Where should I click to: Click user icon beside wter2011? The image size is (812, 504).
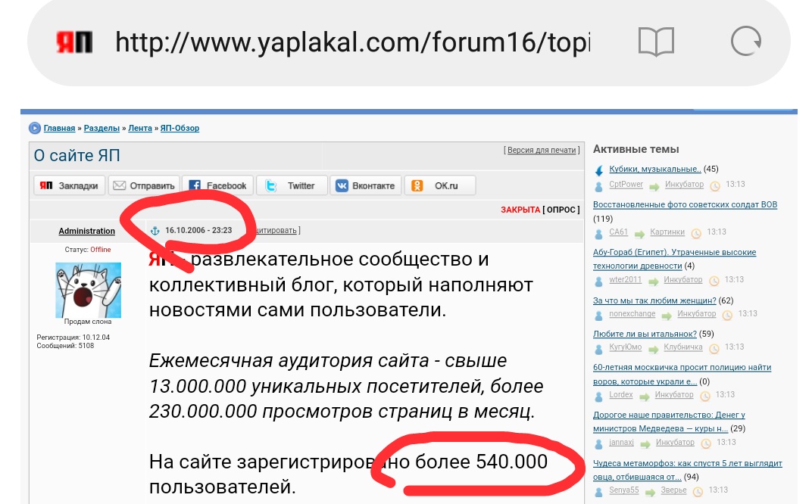(598, 282)
